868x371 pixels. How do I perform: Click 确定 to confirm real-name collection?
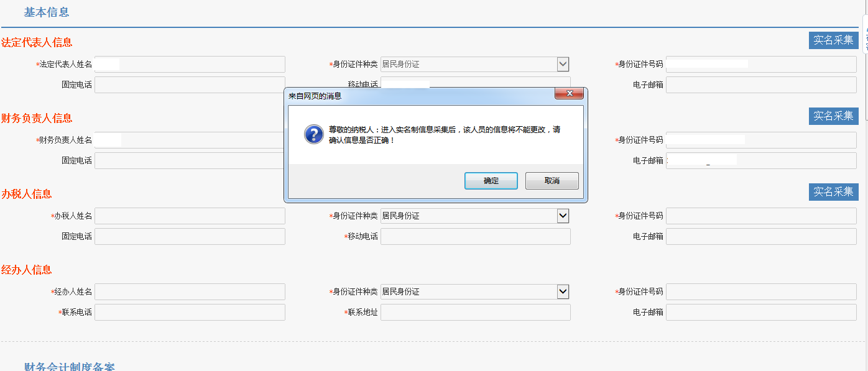[491, 181]
